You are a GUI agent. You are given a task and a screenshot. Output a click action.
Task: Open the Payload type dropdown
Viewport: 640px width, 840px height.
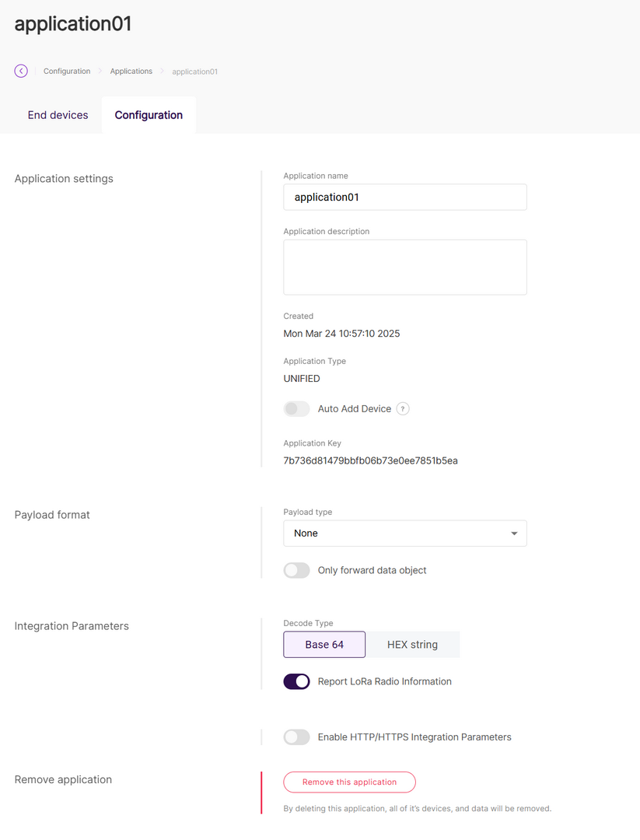tap(405, 534)
